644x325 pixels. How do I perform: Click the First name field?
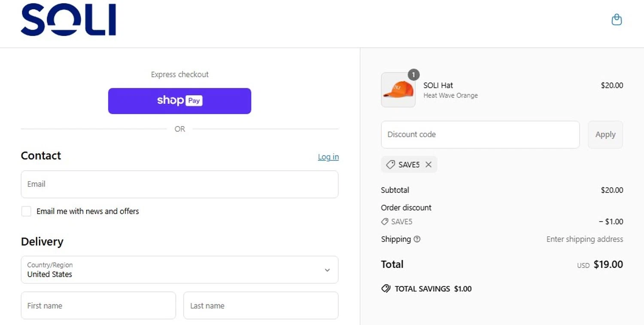click(x=98, y=306)
